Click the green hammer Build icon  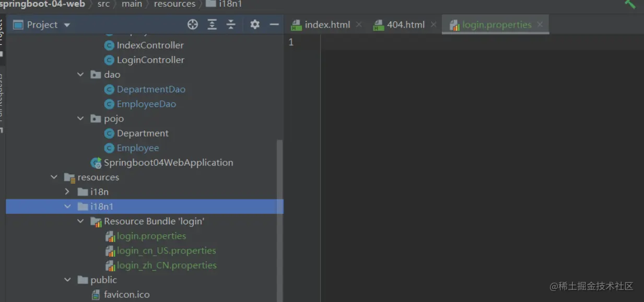coord(630,4)
